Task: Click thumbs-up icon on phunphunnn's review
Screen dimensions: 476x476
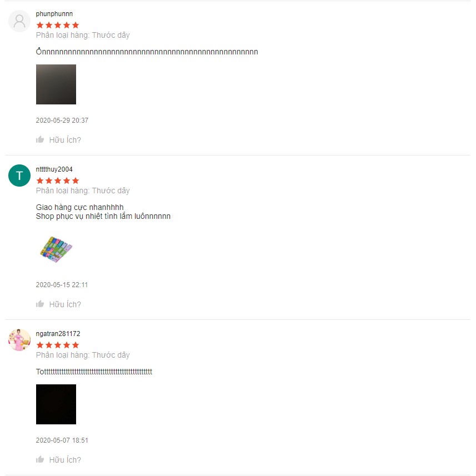Action: point(40,139)
